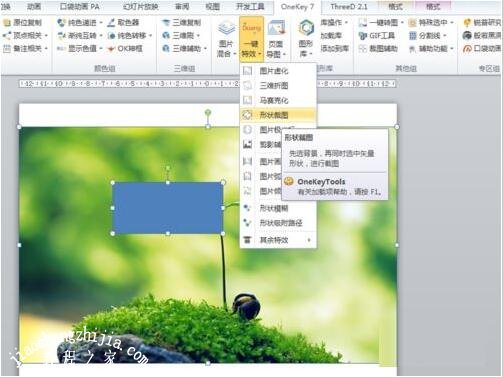This screenshot has height=378, width=503.
Task: Open the GIF工具 tool
Action: (377, 35)
